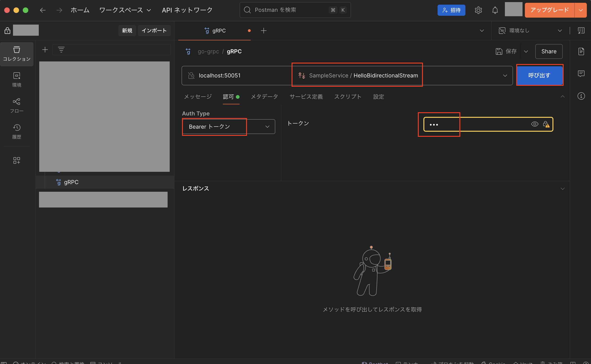Open the save options chevron
The width and height of the screenshot is (591, 364).
coord(526,51)
